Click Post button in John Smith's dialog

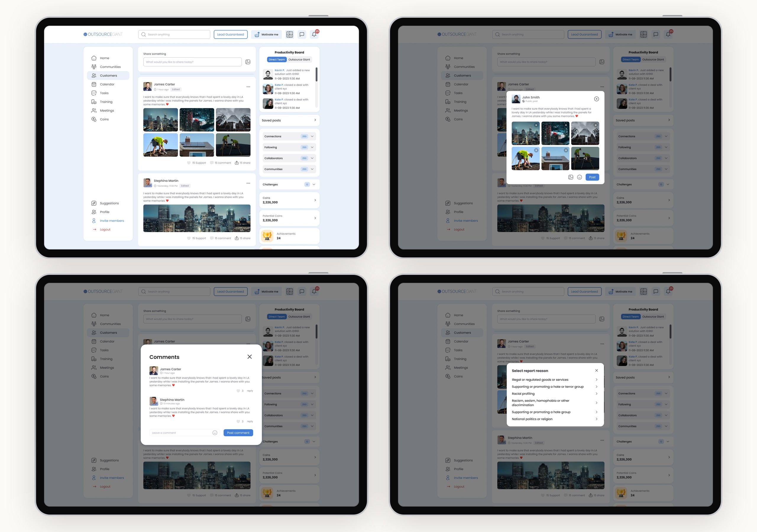pyautogui.click(x=592, y=177)
